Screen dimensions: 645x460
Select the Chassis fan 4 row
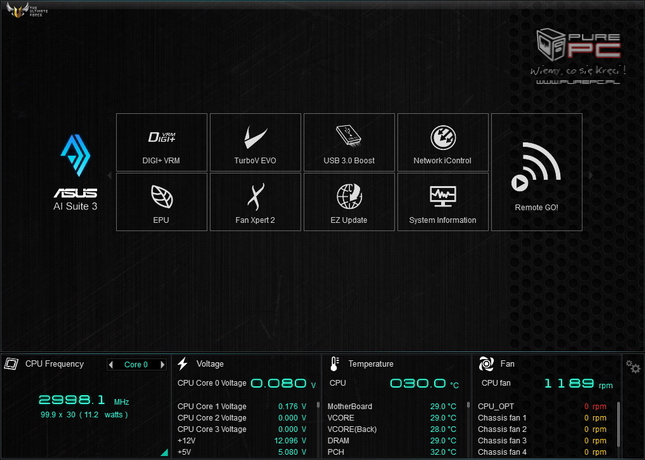[x=542, y=452]
